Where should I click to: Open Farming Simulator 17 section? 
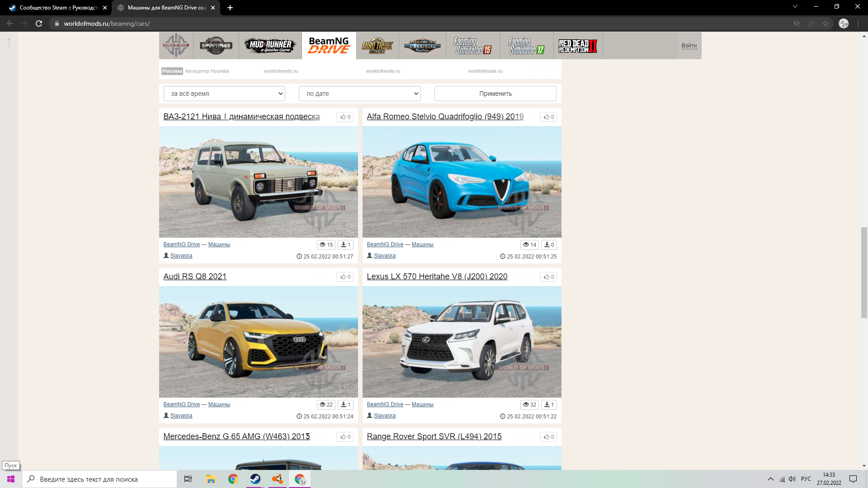(x=526, y=45)
